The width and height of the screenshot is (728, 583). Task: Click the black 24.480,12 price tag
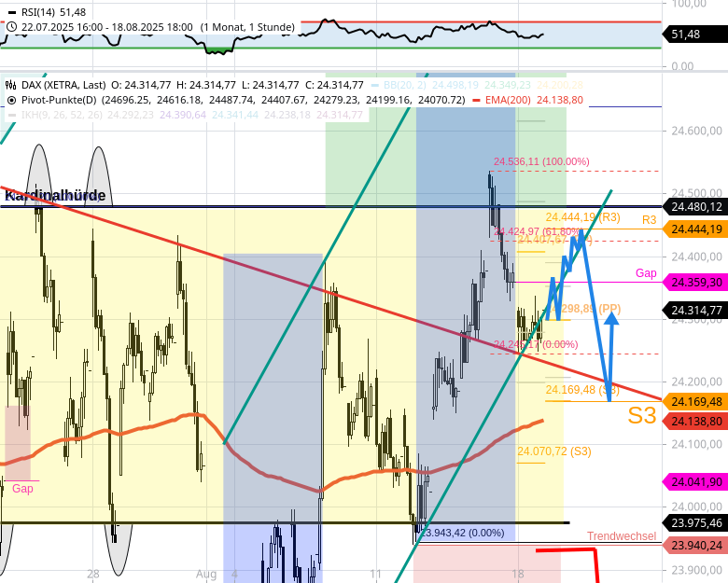click(695, 206)
